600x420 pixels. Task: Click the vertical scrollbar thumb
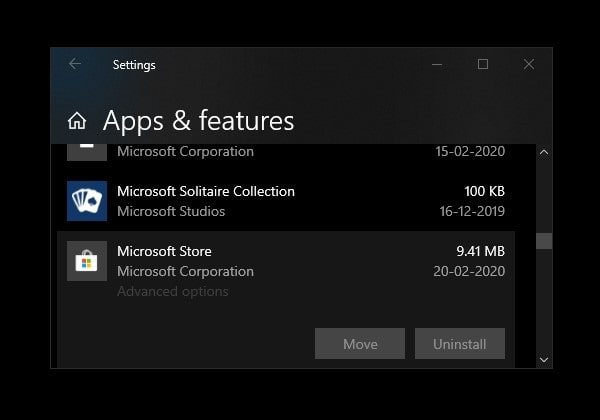[544, 241]
